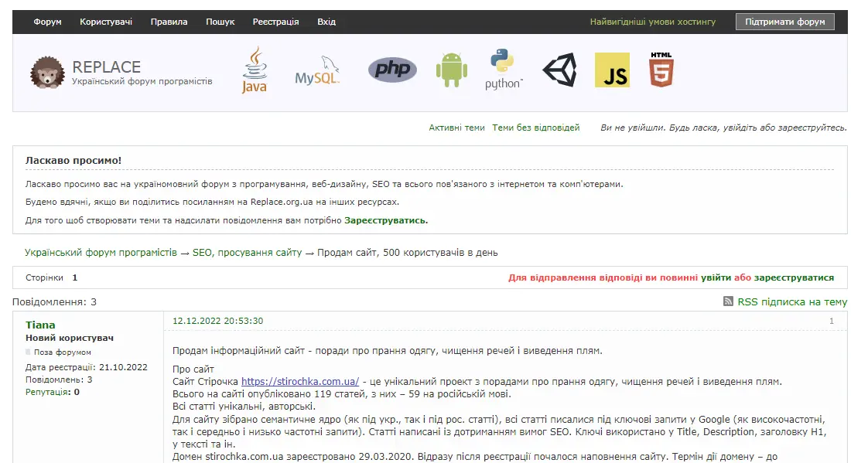Follow the Найвигідніші умови хостингу link
This screenshot has width=868, height=463.
[x=653, y=22]
